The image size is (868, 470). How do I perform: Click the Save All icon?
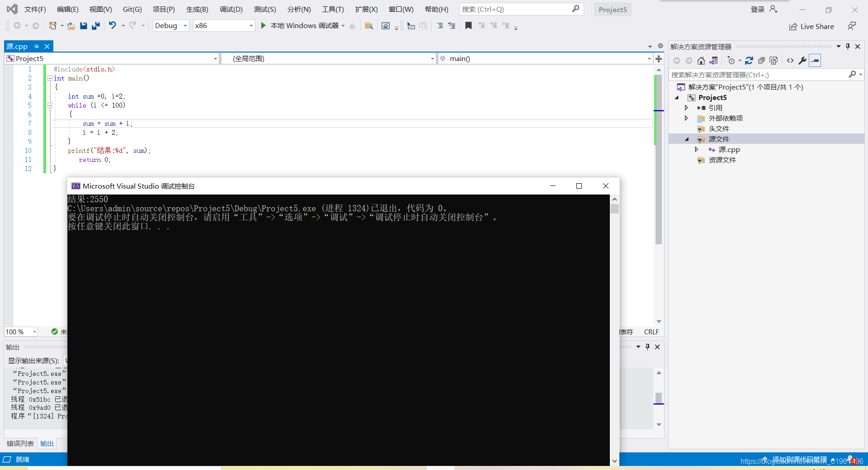click(x=95, y=26)
